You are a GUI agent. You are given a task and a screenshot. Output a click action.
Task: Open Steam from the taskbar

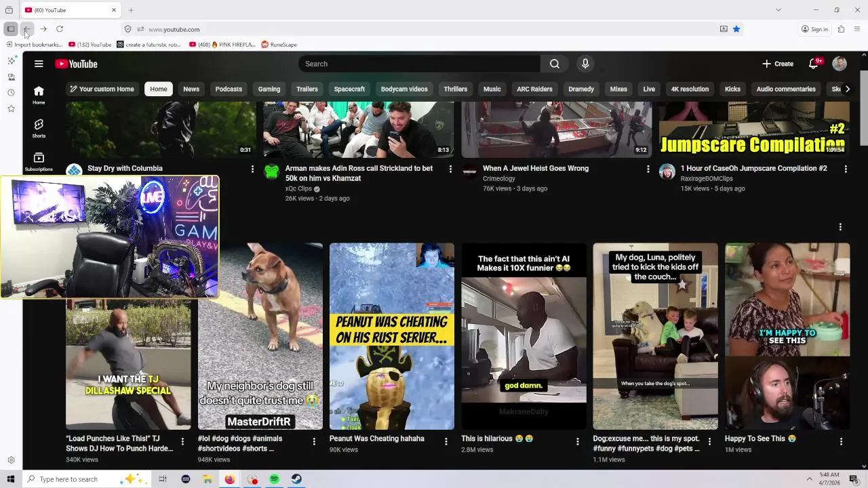pos(296,479)
